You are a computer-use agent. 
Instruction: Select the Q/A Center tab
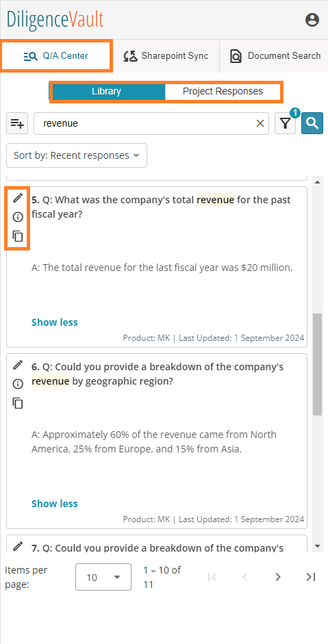click(56, 56)
